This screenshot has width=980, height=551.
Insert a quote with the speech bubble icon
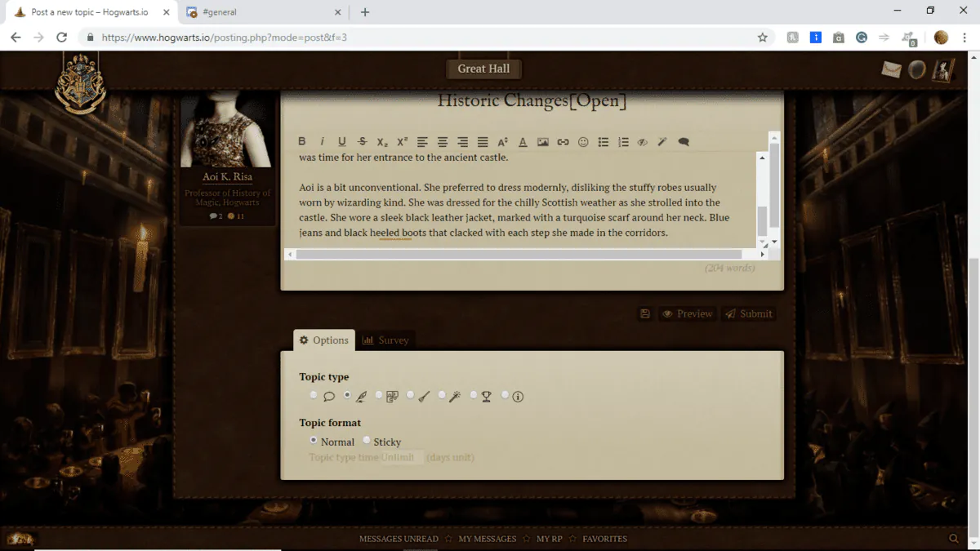[684, 142]
